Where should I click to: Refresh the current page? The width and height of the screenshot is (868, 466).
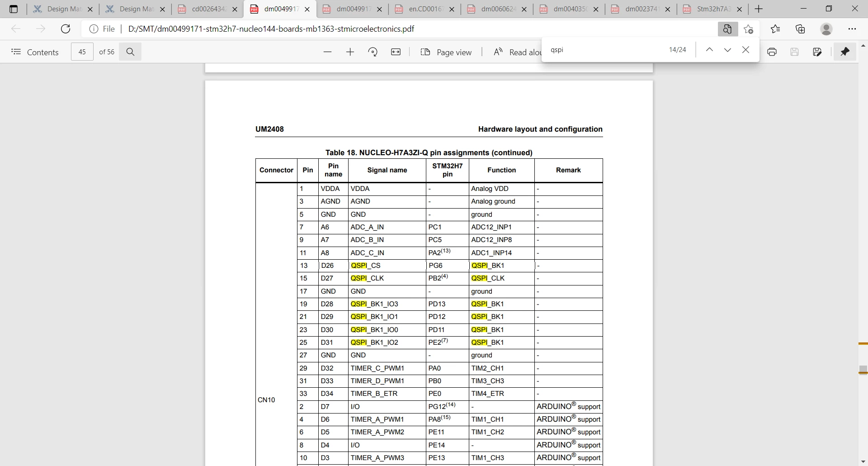(x=66, y=29)
